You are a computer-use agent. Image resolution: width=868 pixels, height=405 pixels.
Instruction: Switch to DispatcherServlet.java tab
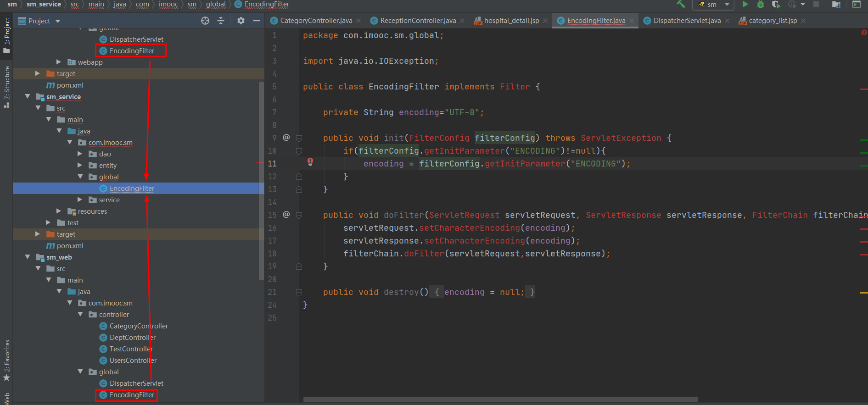tap(687, 21)
